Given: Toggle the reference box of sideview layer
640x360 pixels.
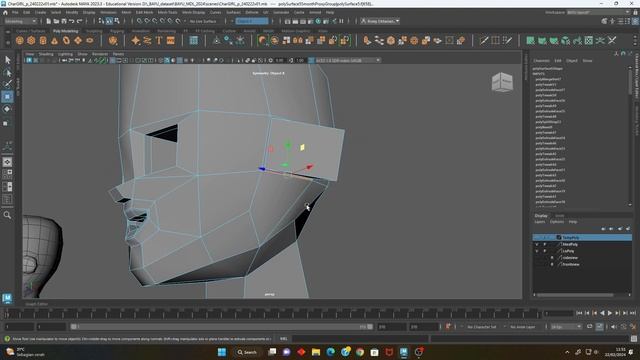Looking at the screenshot, I should [552, 258].
